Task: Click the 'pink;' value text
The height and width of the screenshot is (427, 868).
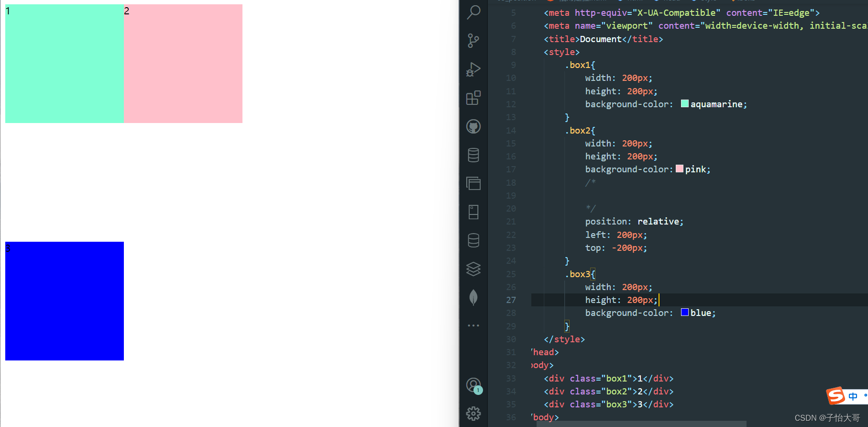Action: tap(698, 169)
